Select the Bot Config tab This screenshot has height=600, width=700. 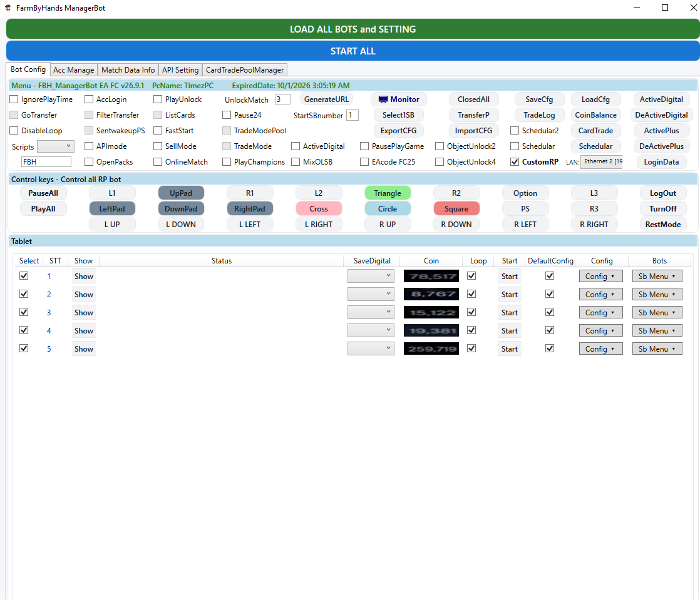tap(28, 69)
